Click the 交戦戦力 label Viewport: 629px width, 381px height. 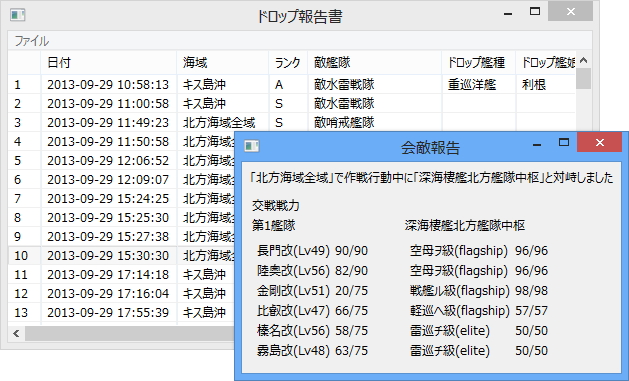276,206
